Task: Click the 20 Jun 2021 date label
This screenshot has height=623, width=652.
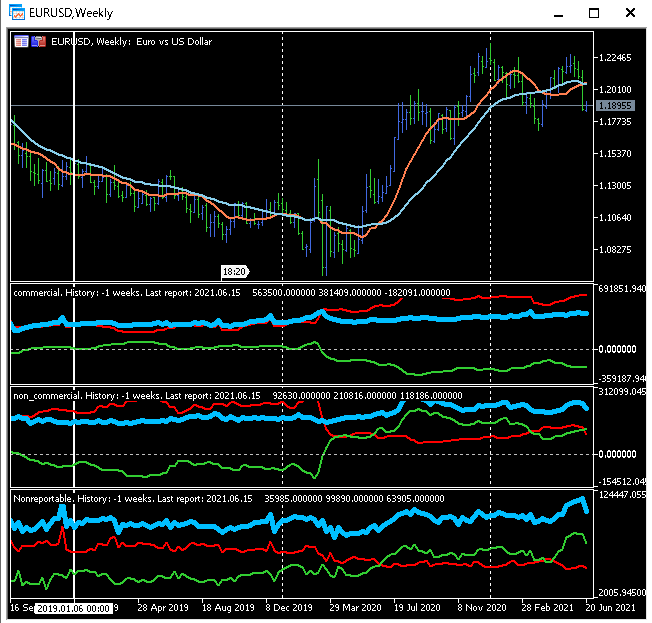Action: click(x=610, y=608)
